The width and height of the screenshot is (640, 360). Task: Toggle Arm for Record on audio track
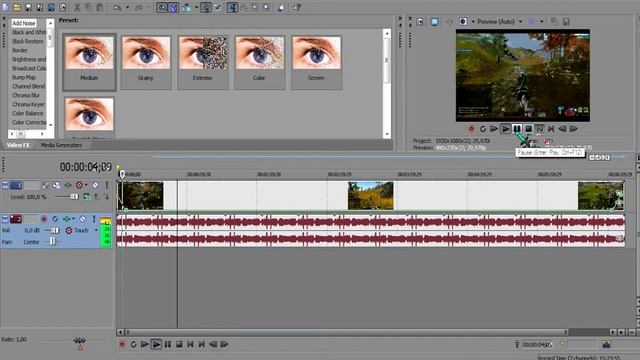(44, 219)
